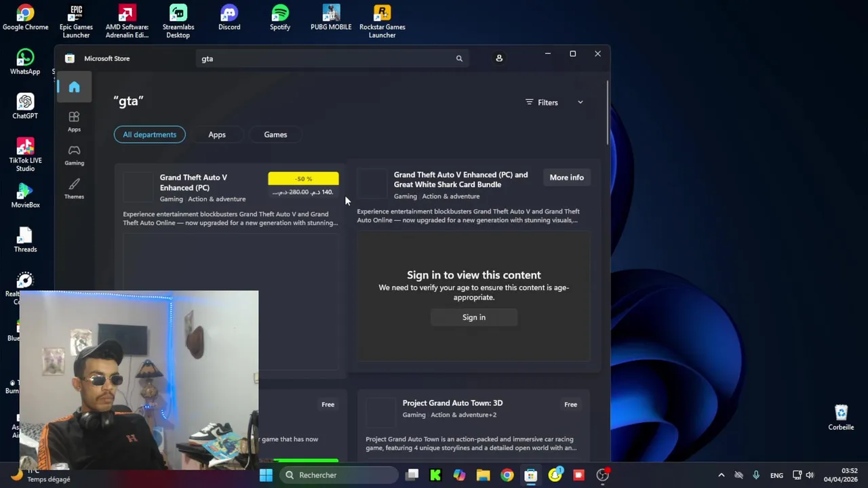Open Windows Start button on taskbar

click(x=266, y=475)
